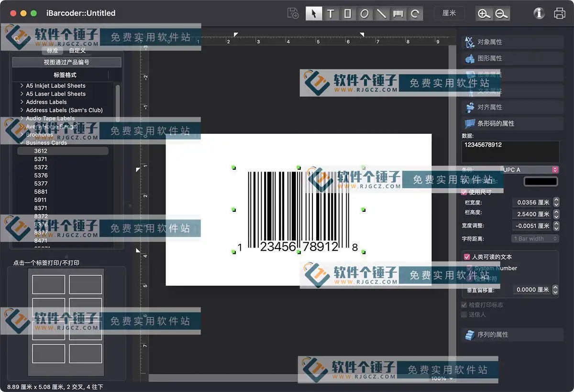Image resolution: width=574 pixels, height=392 pixels.
Task: Zoom in with the plus magnifier
Action: [484, 14]
